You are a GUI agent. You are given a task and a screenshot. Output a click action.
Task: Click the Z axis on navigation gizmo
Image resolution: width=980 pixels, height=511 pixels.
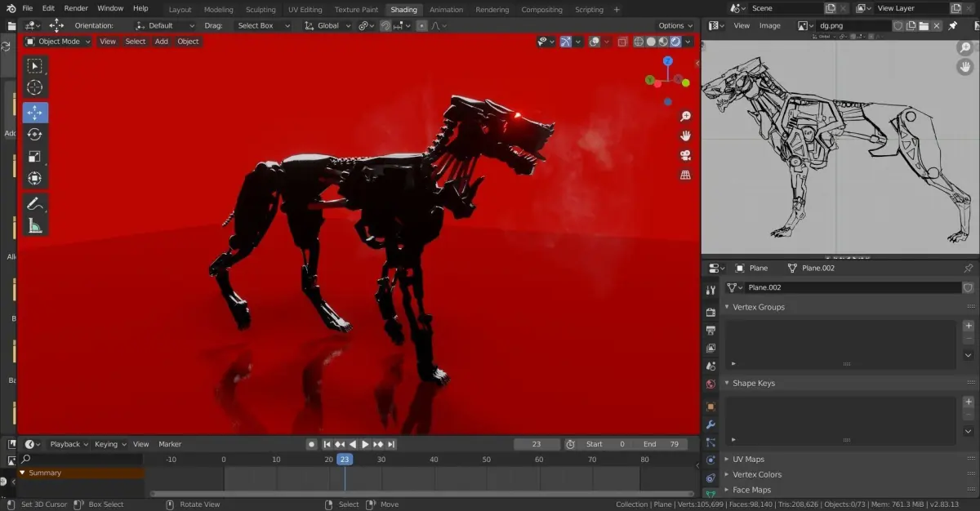pyautogui.click(x=667, y=61)
